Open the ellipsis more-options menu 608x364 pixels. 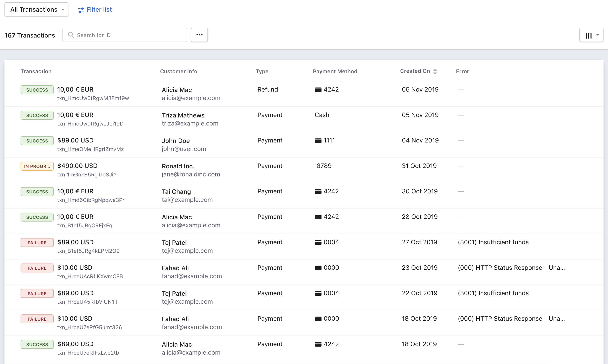199,35
